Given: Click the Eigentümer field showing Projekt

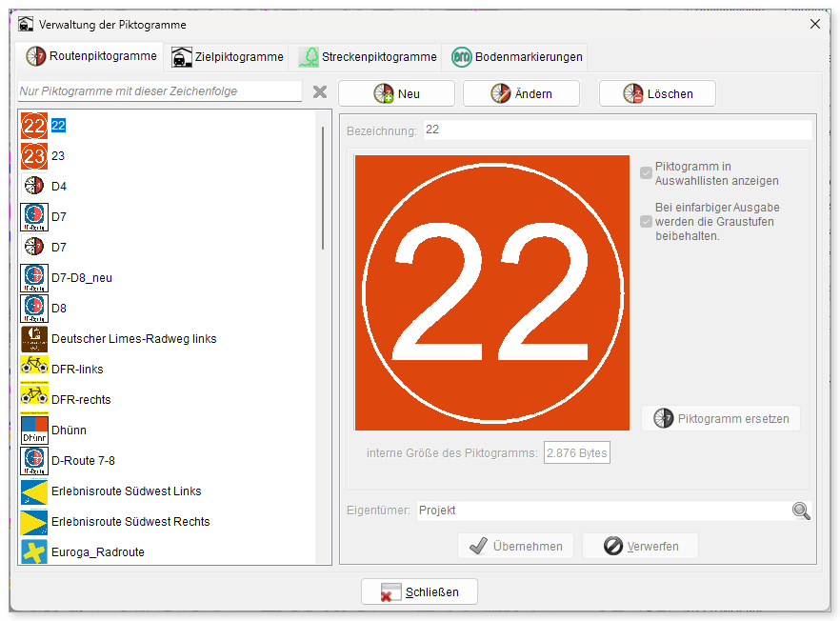Looking at the screenshot, I should point(604,511).
